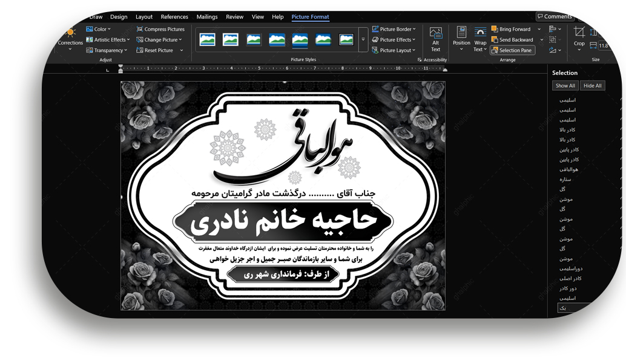Expand the Artistic Effects dropdown
The image size is (626, 364).
pos(110,40)
